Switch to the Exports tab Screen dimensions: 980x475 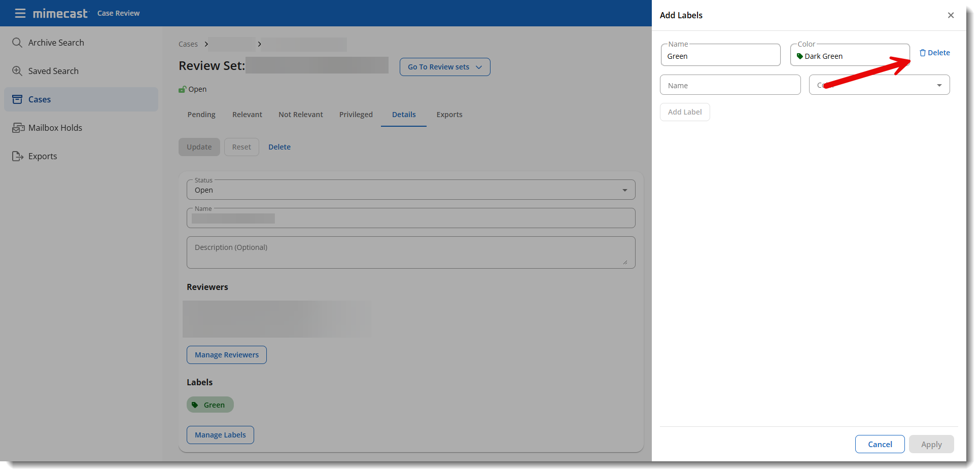pos(449,115)
